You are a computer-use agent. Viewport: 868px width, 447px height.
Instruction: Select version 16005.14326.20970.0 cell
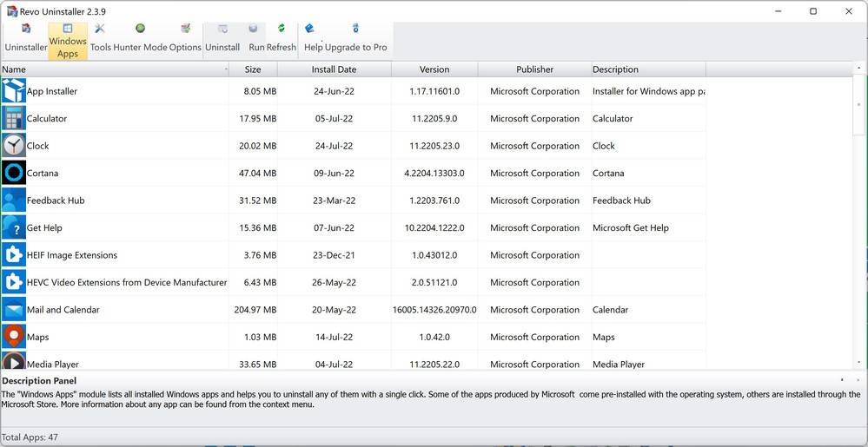click(x=434, y=310)
